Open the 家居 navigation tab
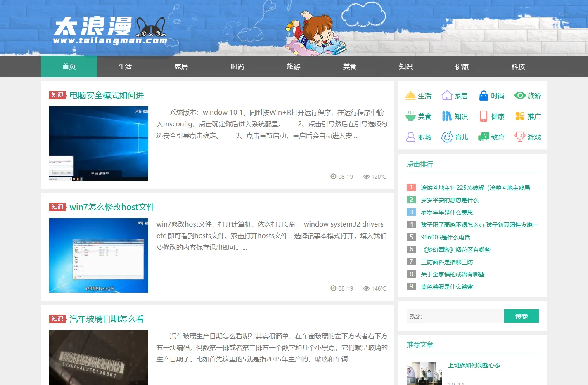 [x=181, y=66]
